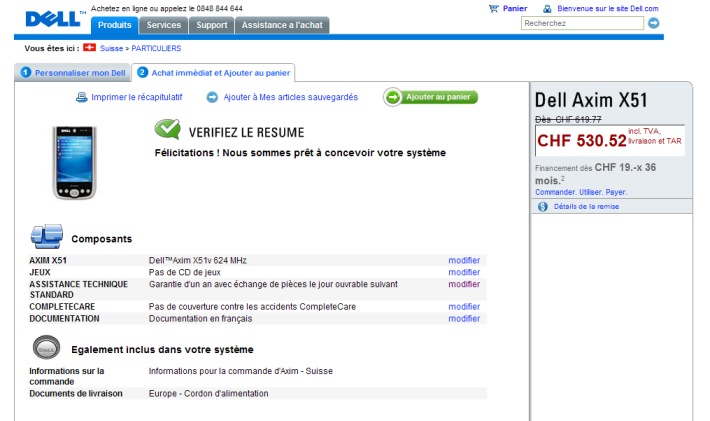
Task: Click the Dell Axim X51 title
Action: pyautogui.click(x=591, y=100)
